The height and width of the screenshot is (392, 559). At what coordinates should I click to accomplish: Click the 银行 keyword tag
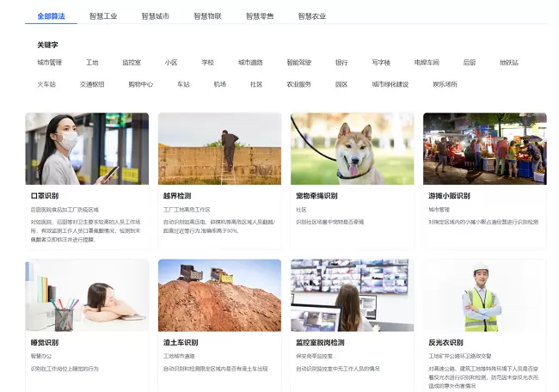coord(341,63)
